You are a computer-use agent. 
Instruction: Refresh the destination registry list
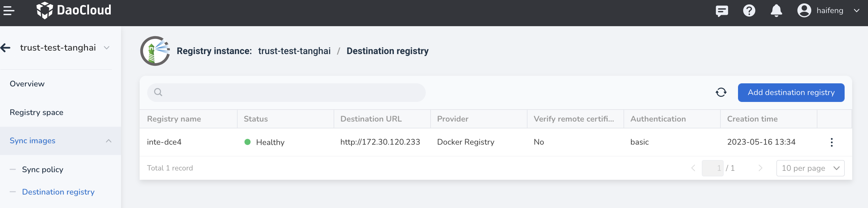click(721, 92)
